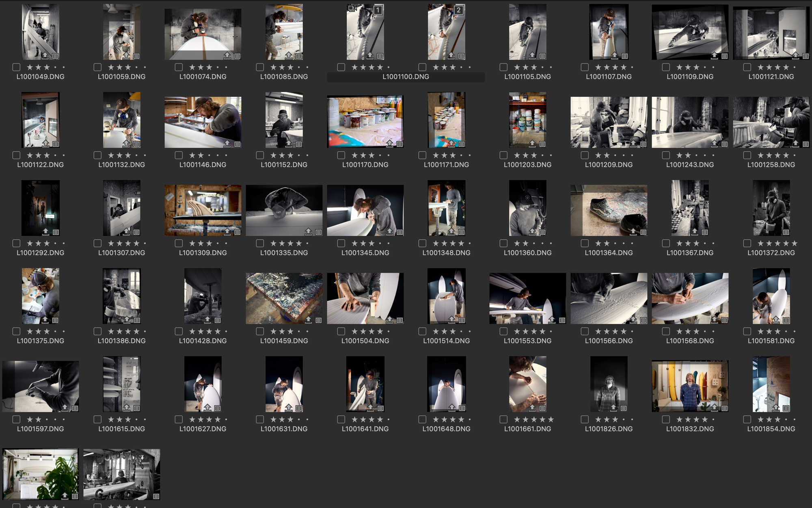
Task: Collapse the variant stack on L1001100.DNG
Action: tap(352, 9)
